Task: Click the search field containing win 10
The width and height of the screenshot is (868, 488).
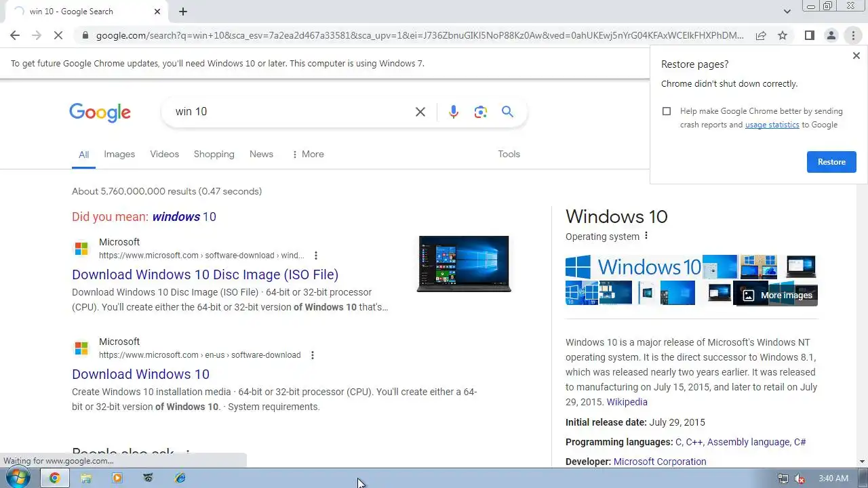Action: pyautogui.click(x=292, y=112)
